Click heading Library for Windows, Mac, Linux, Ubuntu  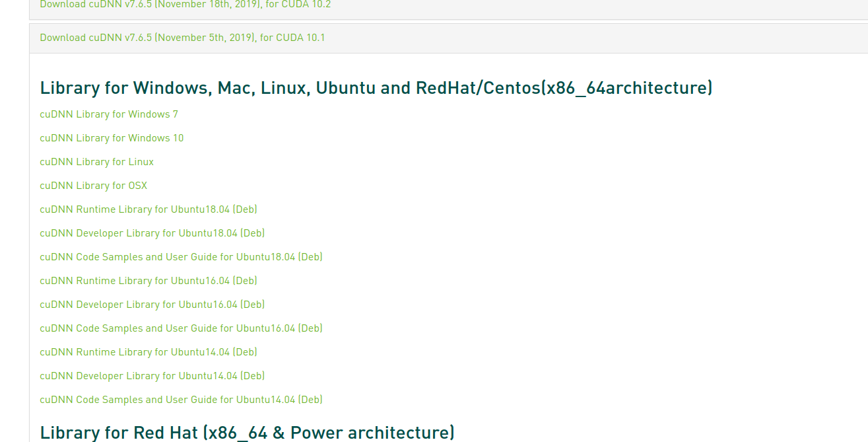click(x=376, y=88)
